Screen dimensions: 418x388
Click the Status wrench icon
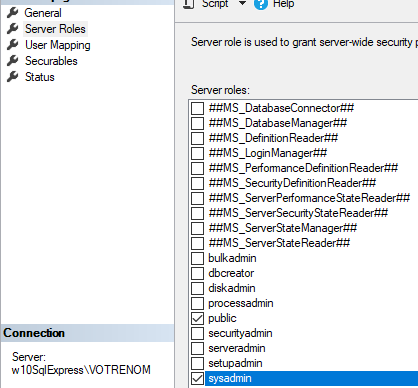coord(13,77)
